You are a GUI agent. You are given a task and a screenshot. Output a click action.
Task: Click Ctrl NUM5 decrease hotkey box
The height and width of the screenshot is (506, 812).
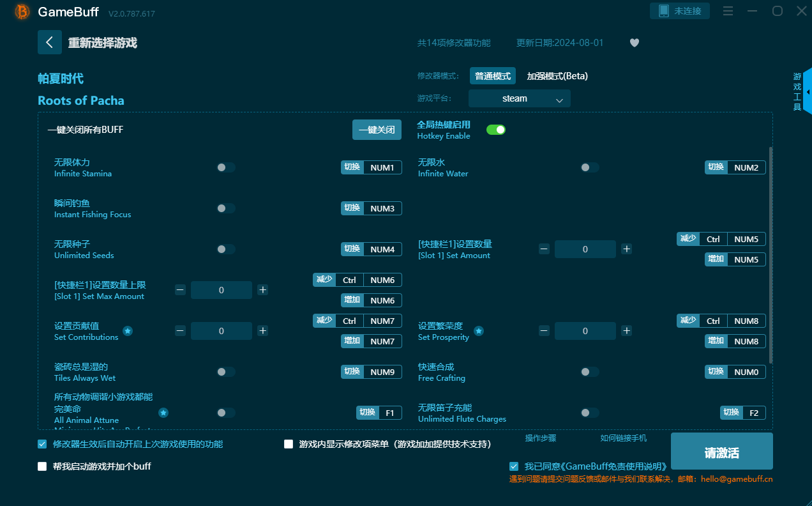pyautogui.click(x=721, y=239)
